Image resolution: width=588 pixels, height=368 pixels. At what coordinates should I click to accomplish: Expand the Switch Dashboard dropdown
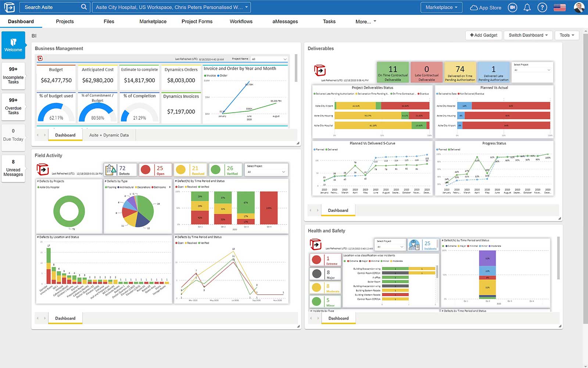click(x=528, y=35)
